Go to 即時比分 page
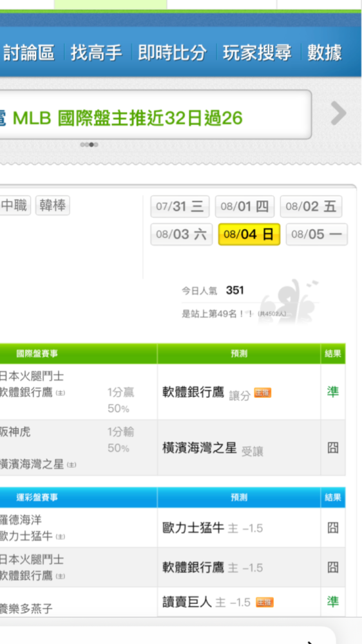 coord(172,53)
